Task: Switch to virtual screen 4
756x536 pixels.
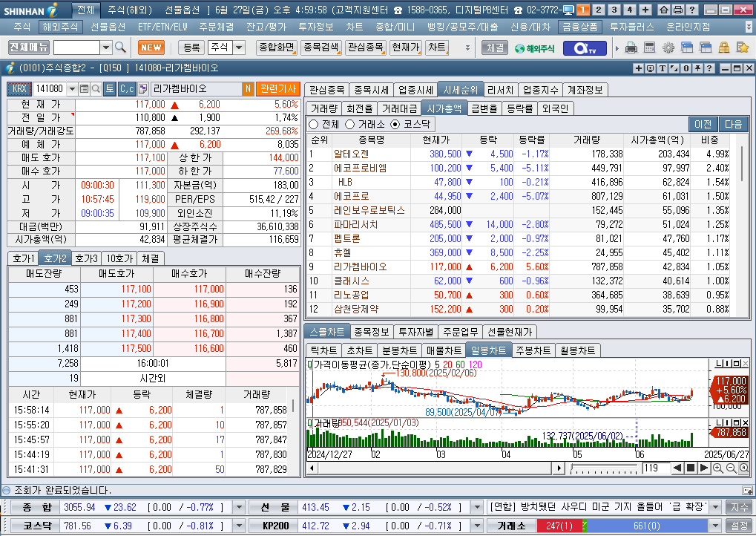Action: point(629,10)
